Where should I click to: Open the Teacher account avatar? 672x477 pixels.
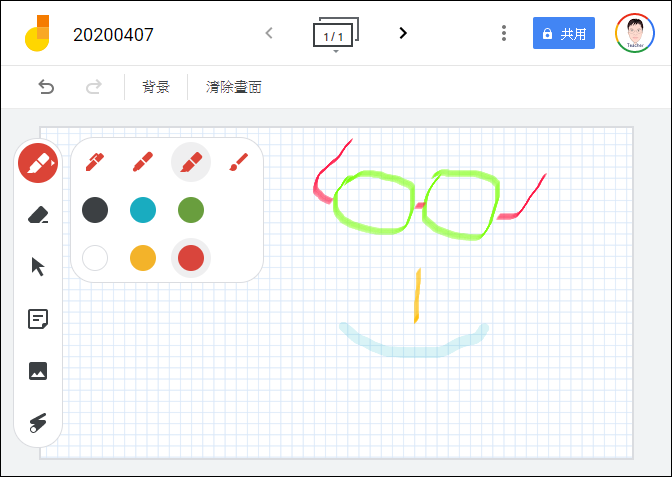[635, 33]
